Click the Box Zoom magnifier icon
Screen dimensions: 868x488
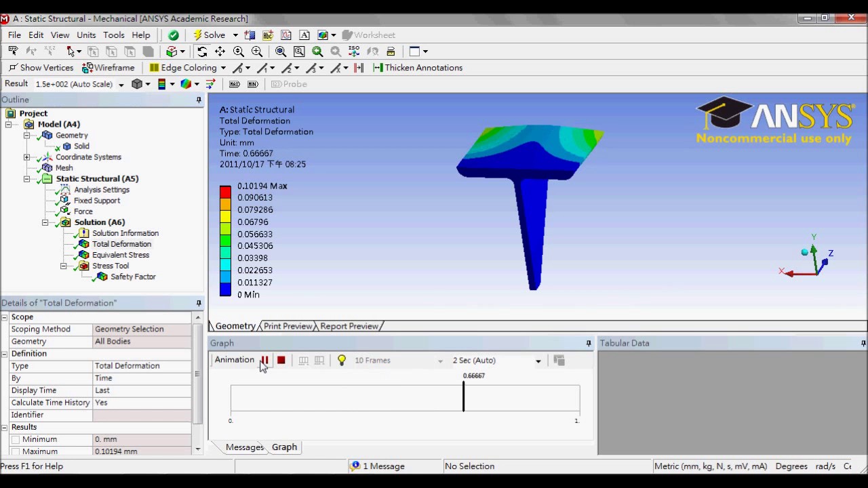(257, 52)
